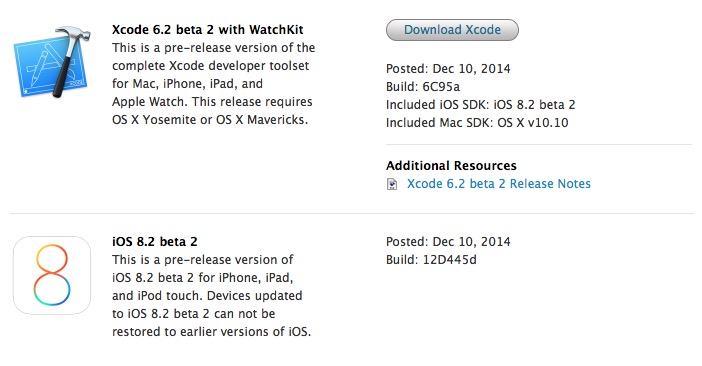Viewport: 702px width, 366px height.
Task: Click the Download Xcode button
Action: click(x=452, y=30)
